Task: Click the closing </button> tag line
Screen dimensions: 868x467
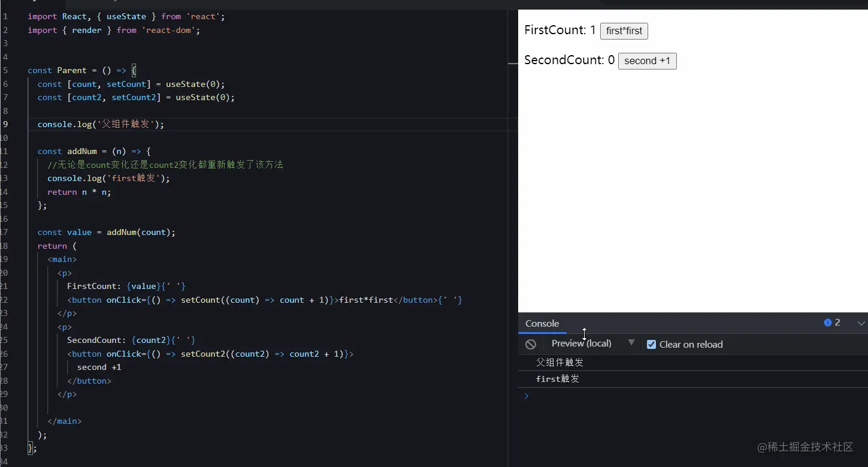Action: pos(89,381)
